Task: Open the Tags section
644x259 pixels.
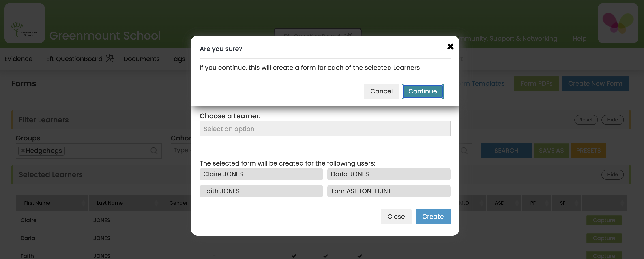Action: [x=178, y=59]
